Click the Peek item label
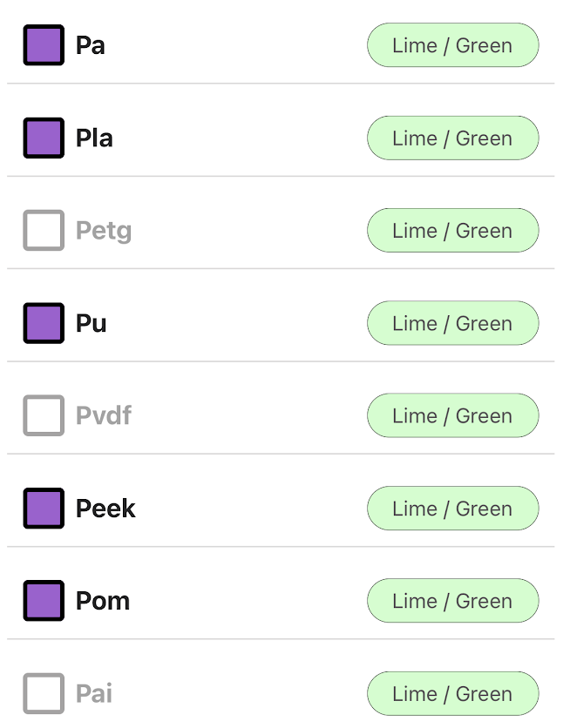The image size is (563, 728). (105, 509)
